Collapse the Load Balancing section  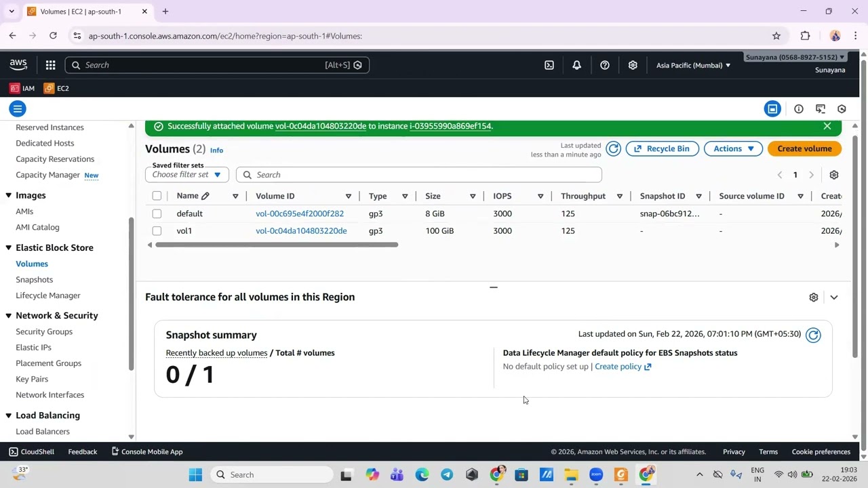pos(8,415)
